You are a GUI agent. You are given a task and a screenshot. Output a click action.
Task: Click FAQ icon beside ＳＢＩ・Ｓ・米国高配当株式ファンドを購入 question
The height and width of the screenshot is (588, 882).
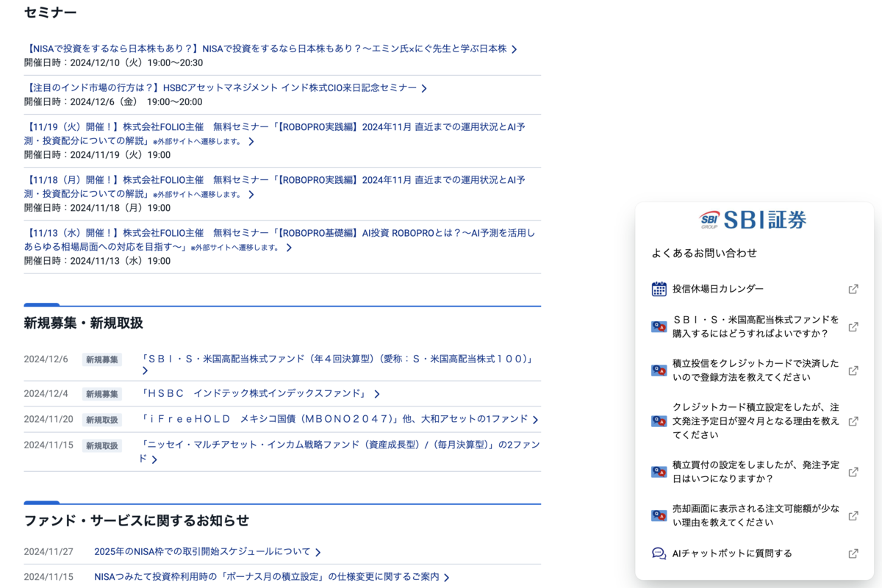coord(659,327)
